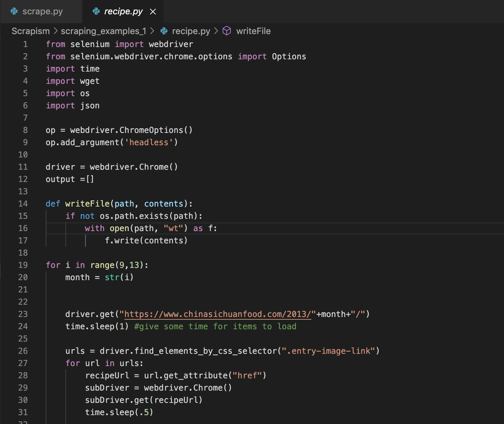This screenshot has height=424, width=504.
Task: Click the writeFile cube symbol icon
Action: click(x=227, y=31)
